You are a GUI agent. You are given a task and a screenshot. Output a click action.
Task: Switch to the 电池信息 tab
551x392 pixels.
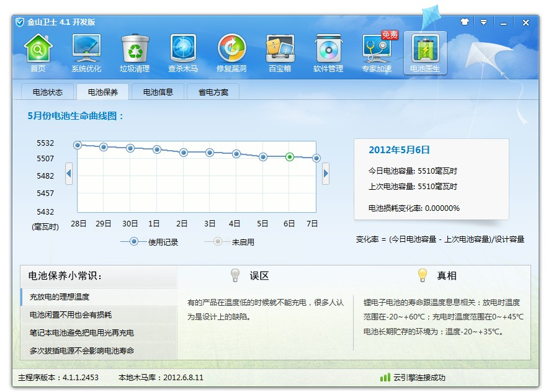point(158,92)
